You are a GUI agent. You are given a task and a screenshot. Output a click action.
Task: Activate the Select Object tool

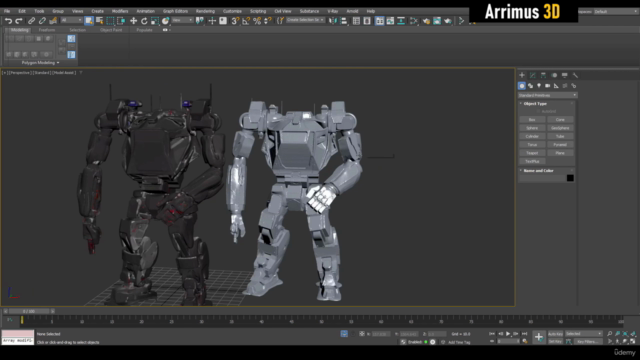89,21
